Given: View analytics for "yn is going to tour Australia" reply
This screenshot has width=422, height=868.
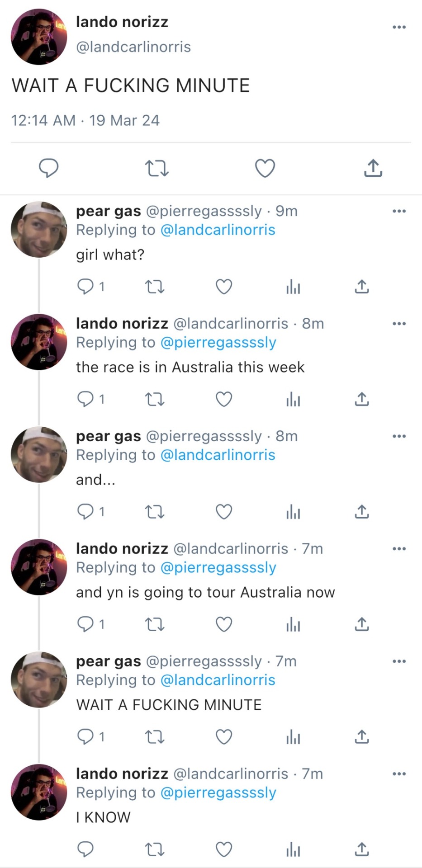Looking at the screenshot, I should tap(293, 624).
